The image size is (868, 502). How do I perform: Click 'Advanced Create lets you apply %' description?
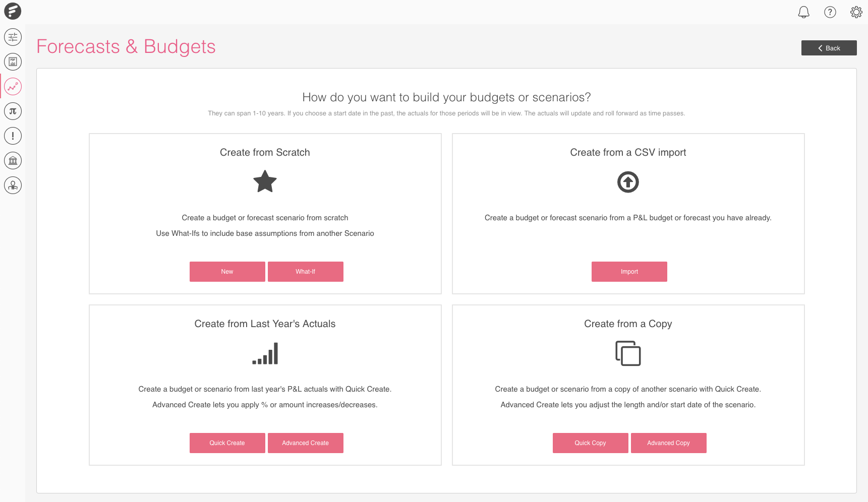[265, 405]
